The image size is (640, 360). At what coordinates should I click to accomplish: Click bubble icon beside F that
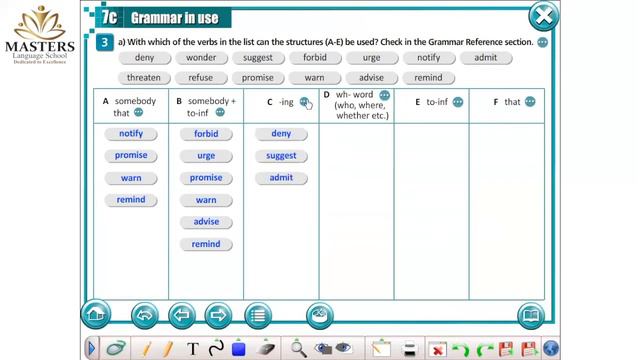530,102
